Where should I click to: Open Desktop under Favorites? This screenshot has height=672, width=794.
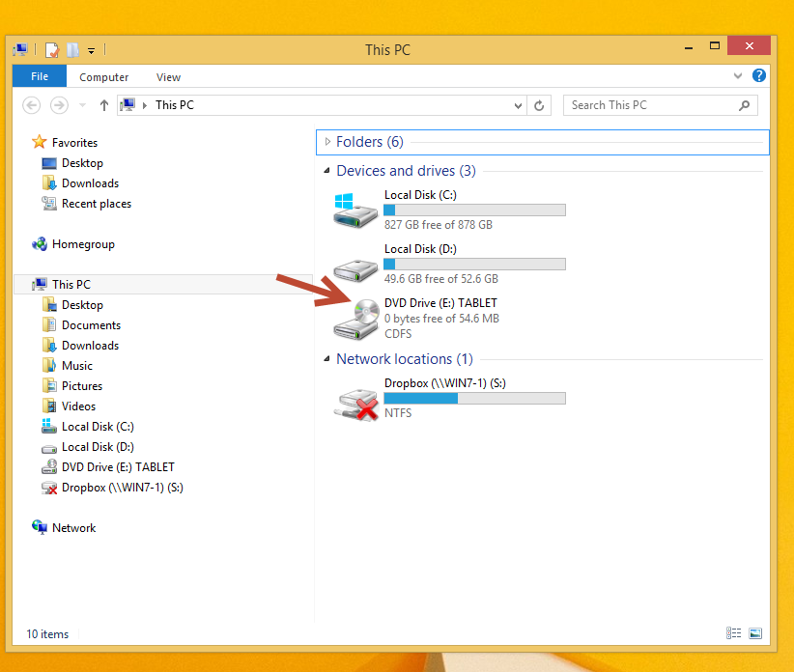(x=82, y=163)
